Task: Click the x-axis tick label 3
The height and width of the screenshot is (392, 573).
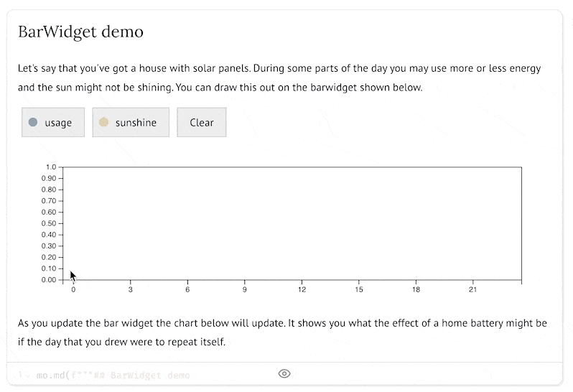Action: tap(131, 290)
